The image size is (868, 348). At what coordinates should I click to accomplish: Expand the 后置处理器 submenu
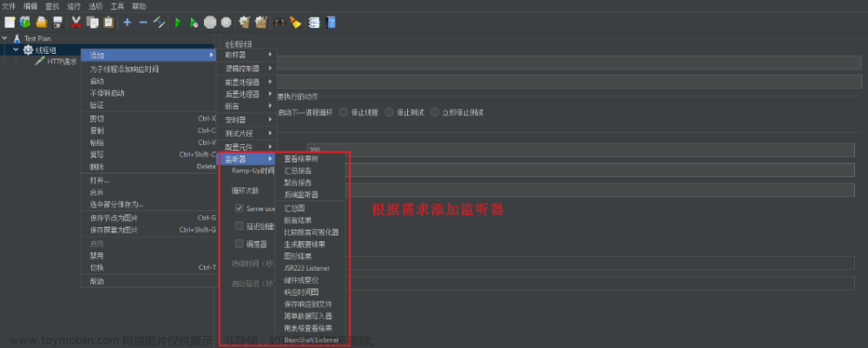click(x=247, y=94)
